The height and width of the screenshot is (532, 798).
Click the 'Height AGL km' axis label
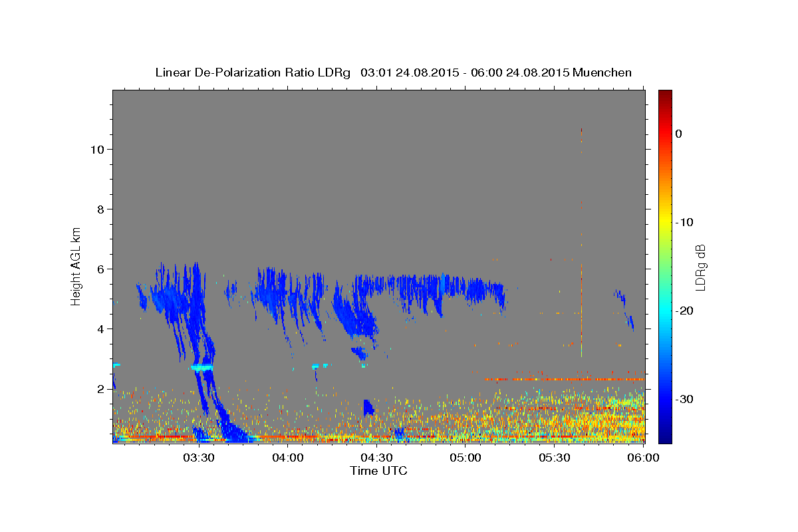[x=76, y=266]
